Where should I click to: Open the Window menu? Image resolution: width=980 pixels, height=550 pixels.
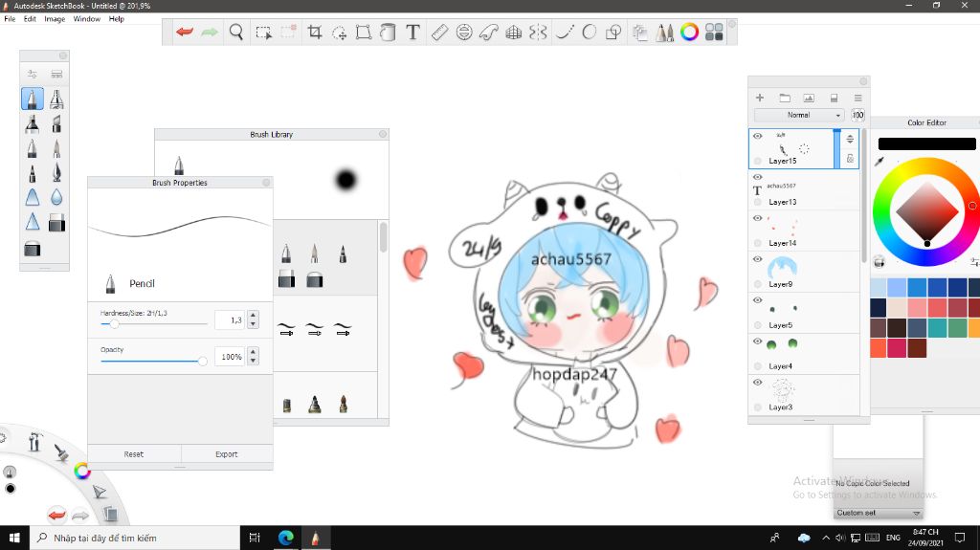[87, 19]
